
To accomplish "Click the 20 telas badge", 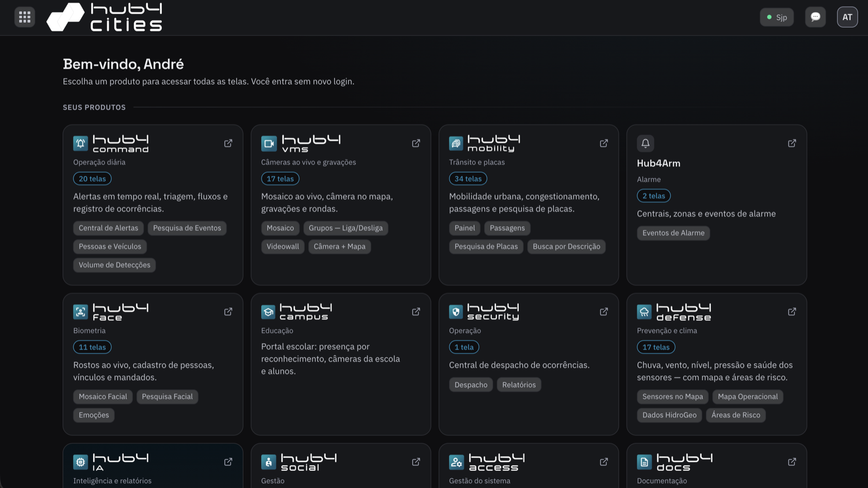I will pyautogui.click(x=92, y=179).
